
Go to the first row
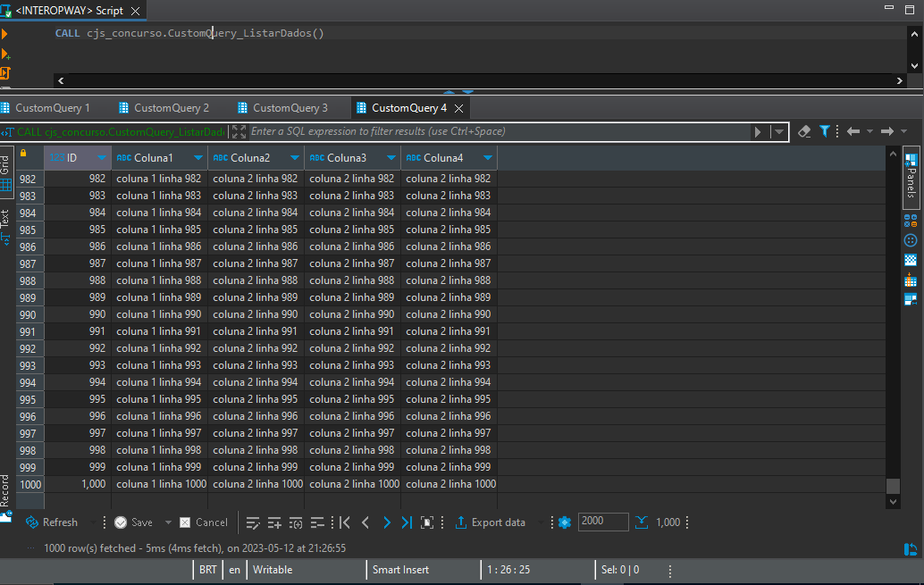345,522
